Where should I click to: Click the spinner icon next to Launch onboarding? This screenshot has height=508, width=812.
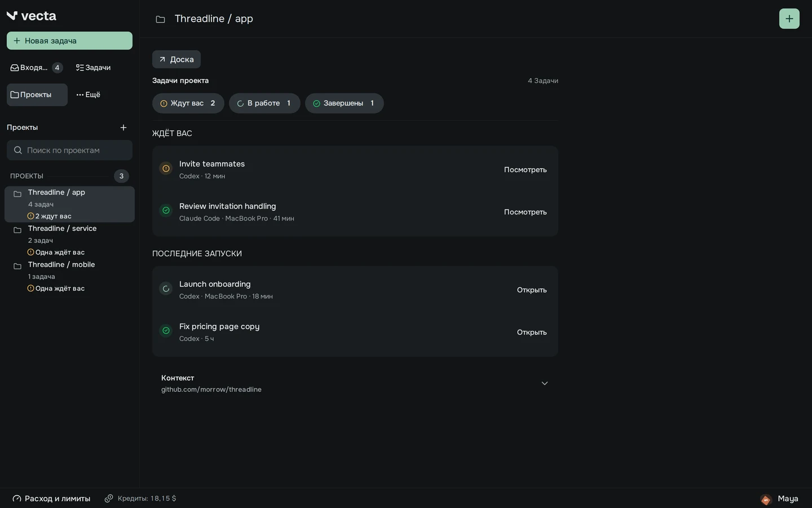166,288
